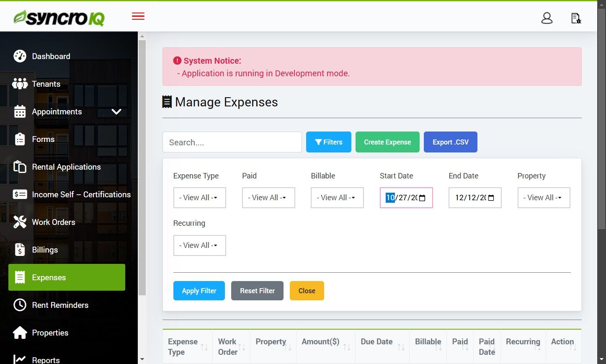
Task: Sort table by Billable column header
Action: tap(428, 347)
